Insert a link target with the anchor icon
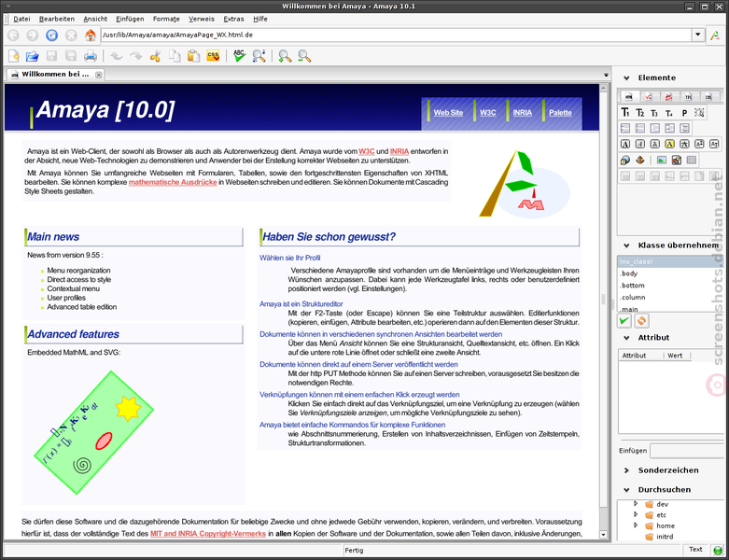Image resolution: width=729 pixels, height=560 pixels. pyautogui.click(x=640, y=160)
